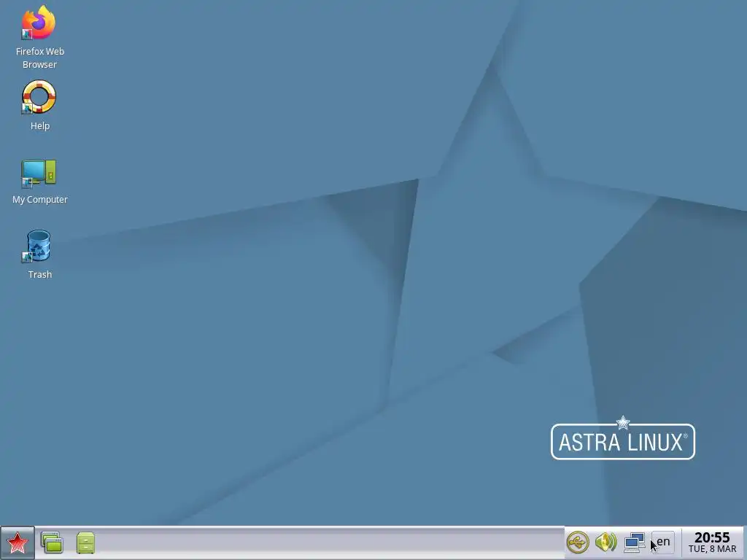Click the 'Firefox Web Browser' label text

(x=40, y=58)
